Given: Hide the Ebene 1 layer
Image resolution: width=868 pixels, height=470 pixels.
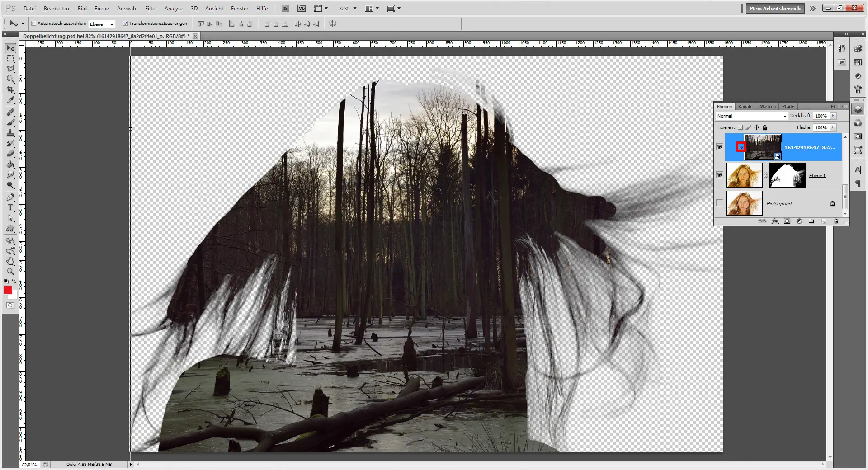Looking at the screenshot, I should [720, 175].
